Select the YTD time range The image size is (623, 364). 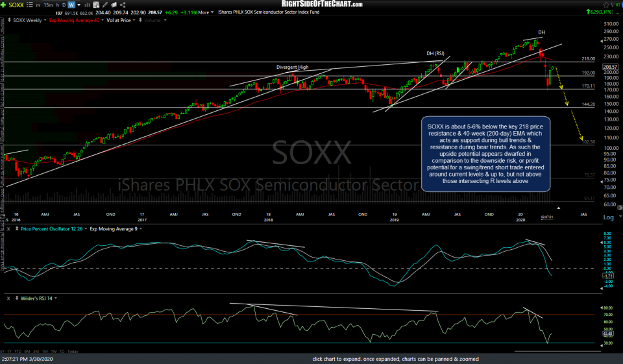[x=18, y=351]
